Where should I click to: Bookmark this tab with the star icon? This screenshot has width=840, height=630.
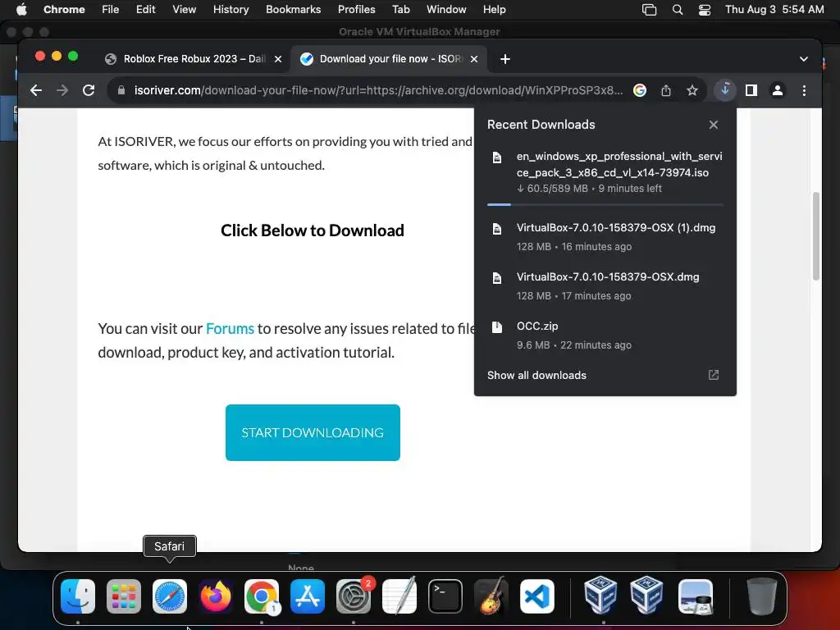pos(692,90)
